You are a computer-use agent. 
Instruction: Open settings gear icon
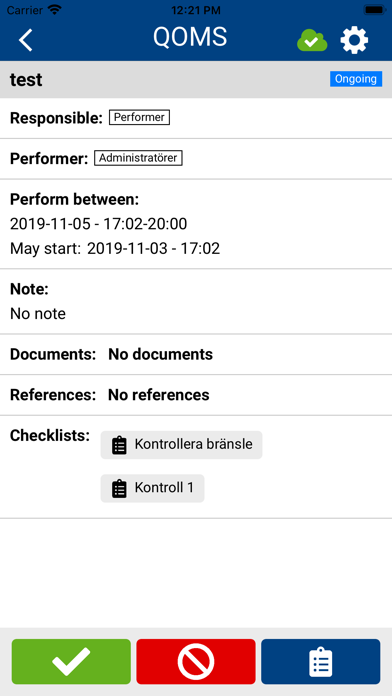354,40
